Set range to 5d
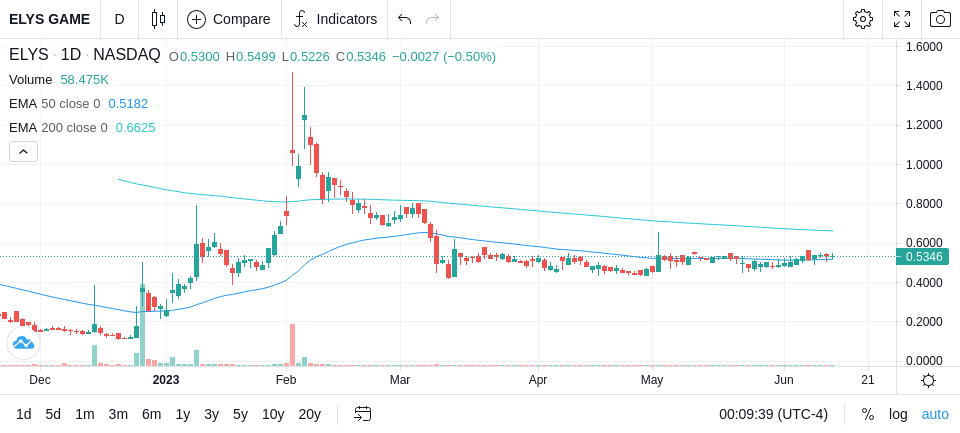The image size is (960, 433). (x=53, y=414)
